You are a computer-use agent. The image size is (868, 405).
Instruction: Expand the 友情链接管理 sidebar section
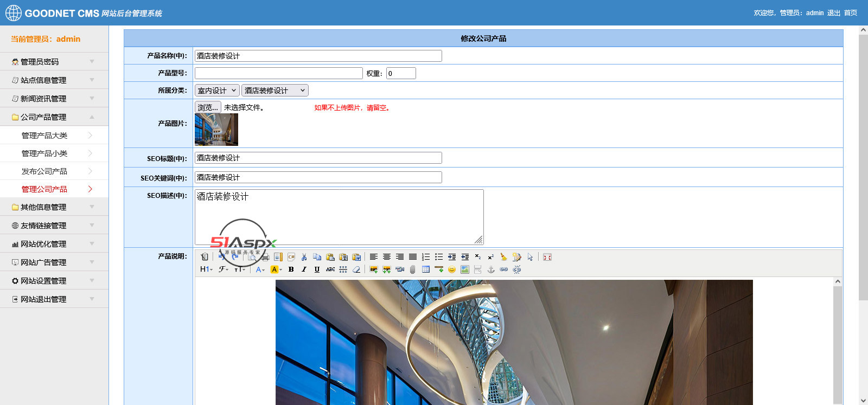point(54,225)
